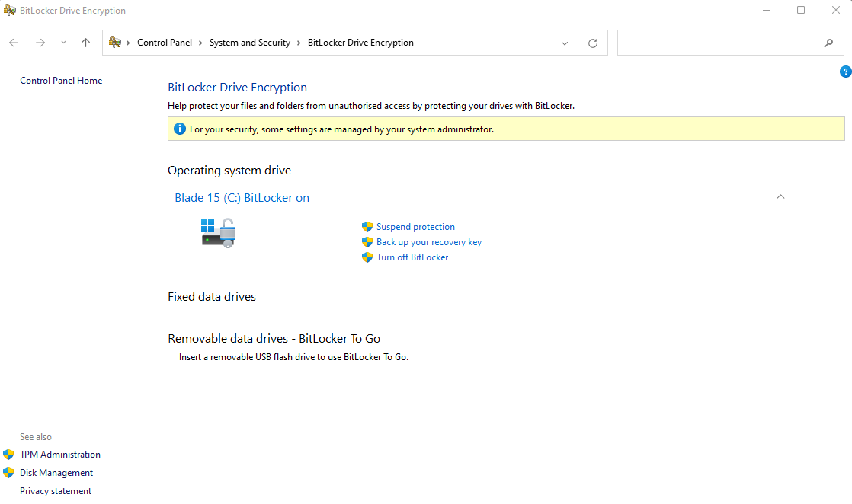Click the BitLocker lock icon in the title bar
The height and width of the screenshot is (504, 852).
[10, 10]
